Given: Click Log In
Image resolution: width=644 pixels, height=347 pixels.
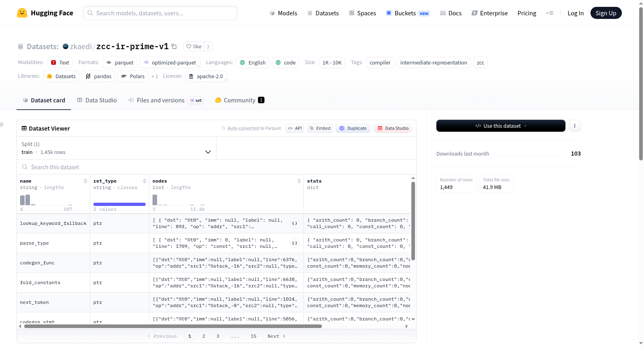Looking at the screenshot, I should [x=576, y=13].
